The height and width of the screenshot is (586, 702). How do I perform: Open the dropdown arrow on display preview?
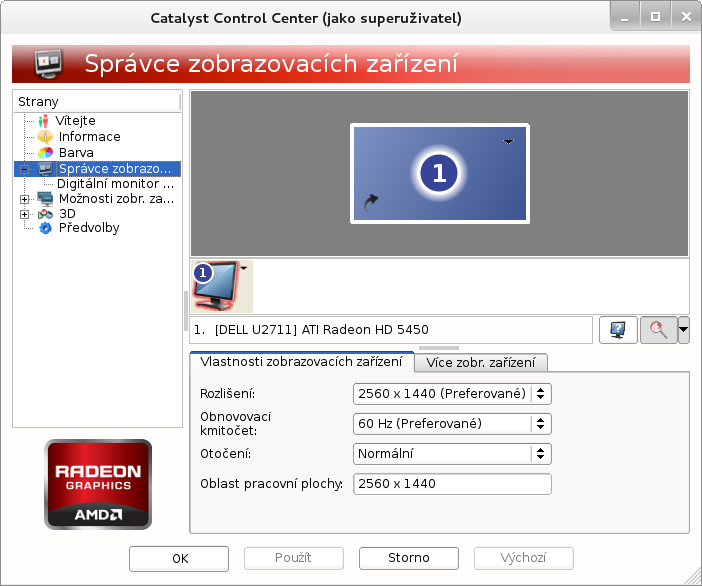[508, 142]
